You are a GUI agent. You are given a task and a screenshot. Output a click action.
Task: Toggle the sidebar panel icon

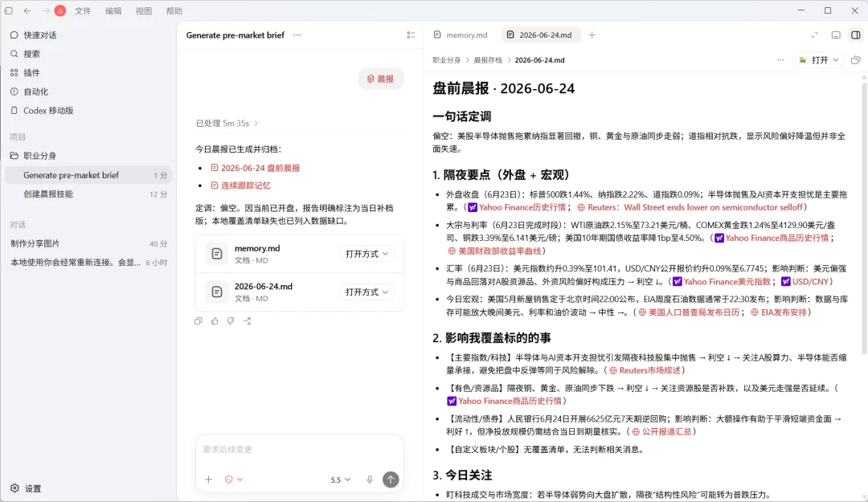(x=8, y=10)
